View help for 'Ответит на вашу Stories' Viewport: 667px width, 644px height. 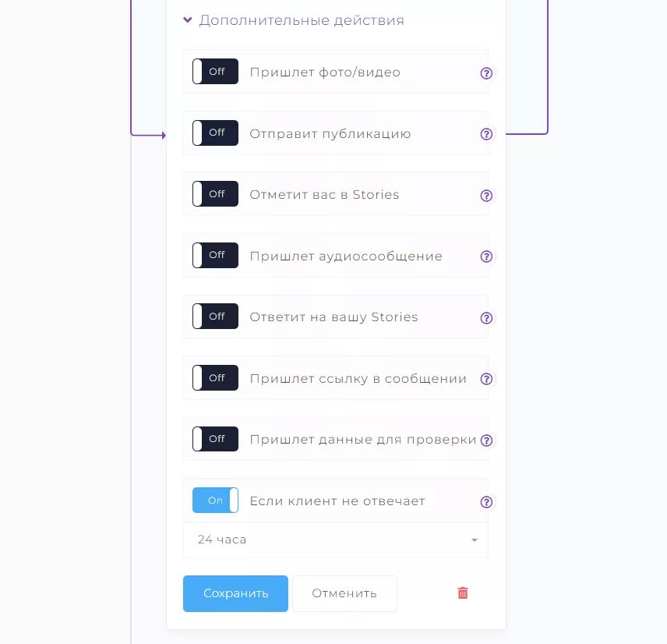point(486,318)
